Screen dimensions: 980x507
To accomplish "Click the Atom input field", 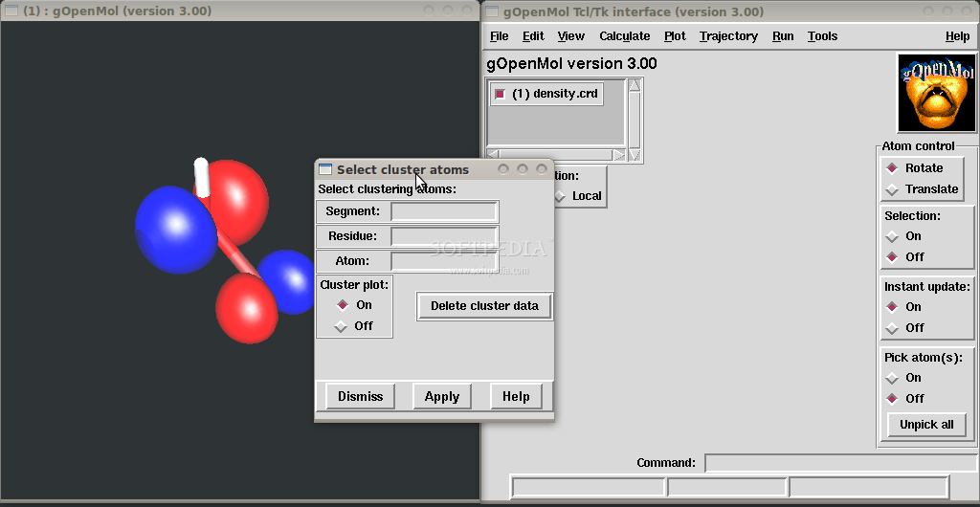I will point(444,261).
